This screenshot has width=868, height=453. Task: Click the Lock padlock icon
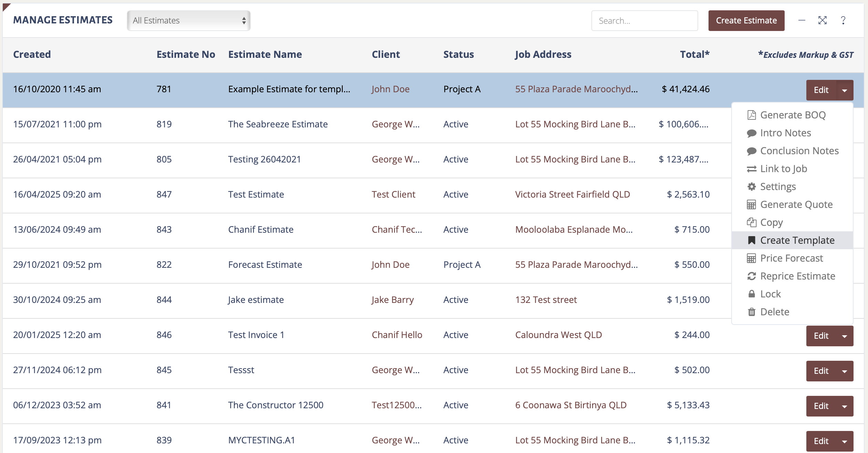751,294
